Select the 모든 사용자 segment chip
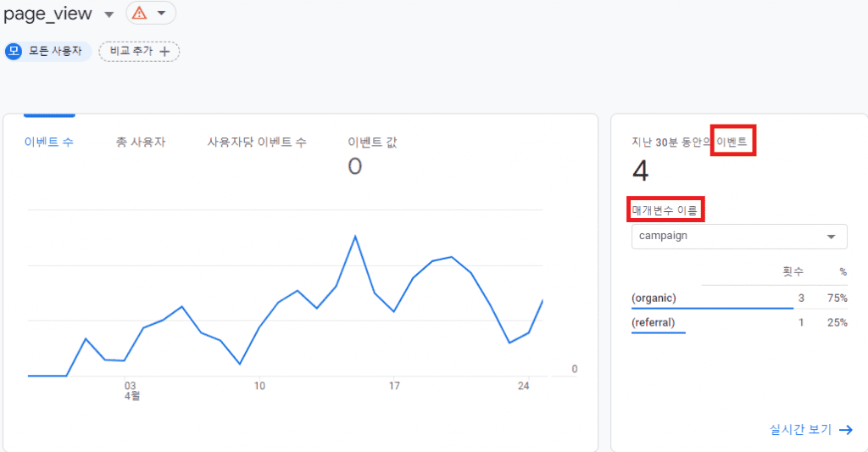868x452 pixels. pos(47,51)
